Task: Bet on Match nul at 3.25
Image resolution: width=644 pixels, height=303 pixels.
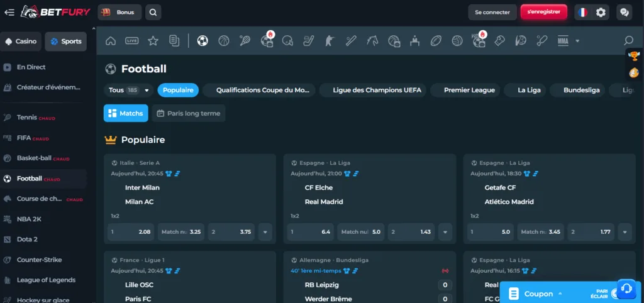Action: click(181, 232)
